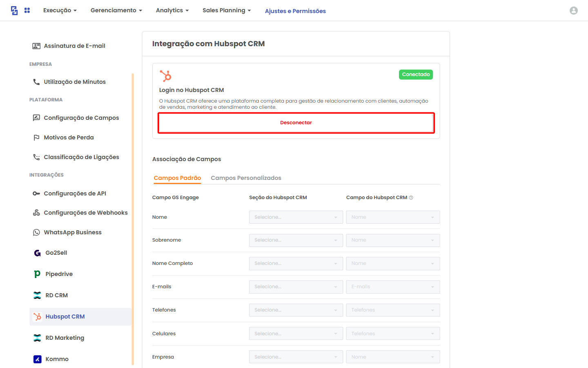Open Campo dropdown for E-mails row
588x368 pixels.
(393, 287)
